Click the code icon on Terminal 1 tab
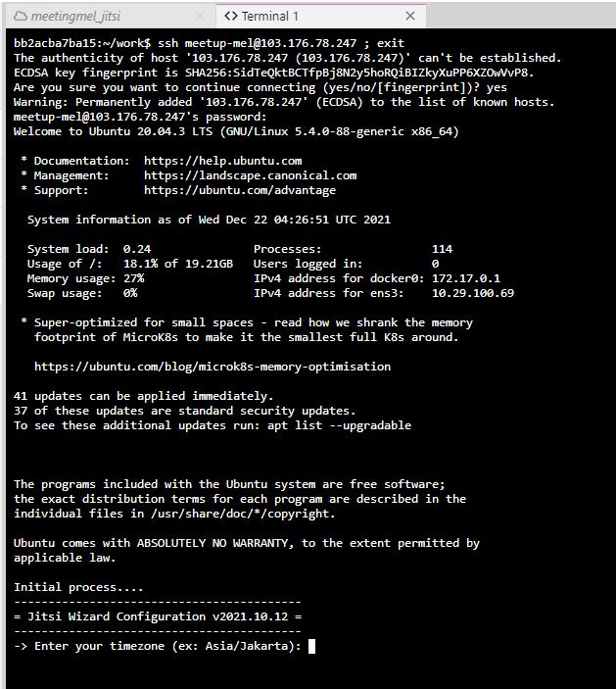The image size is (616, 689). coord(231,17)
